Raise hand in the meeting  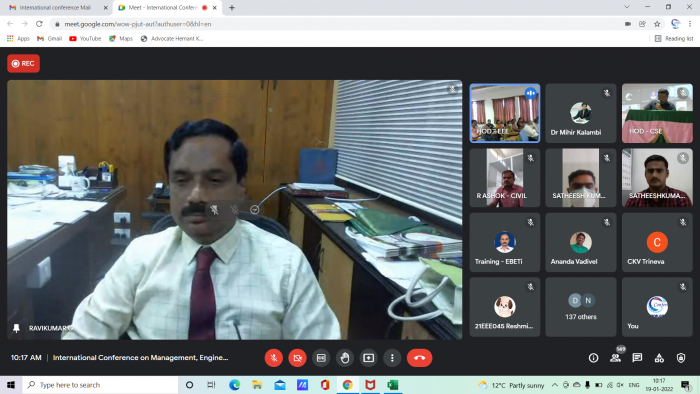coord(345,358)
